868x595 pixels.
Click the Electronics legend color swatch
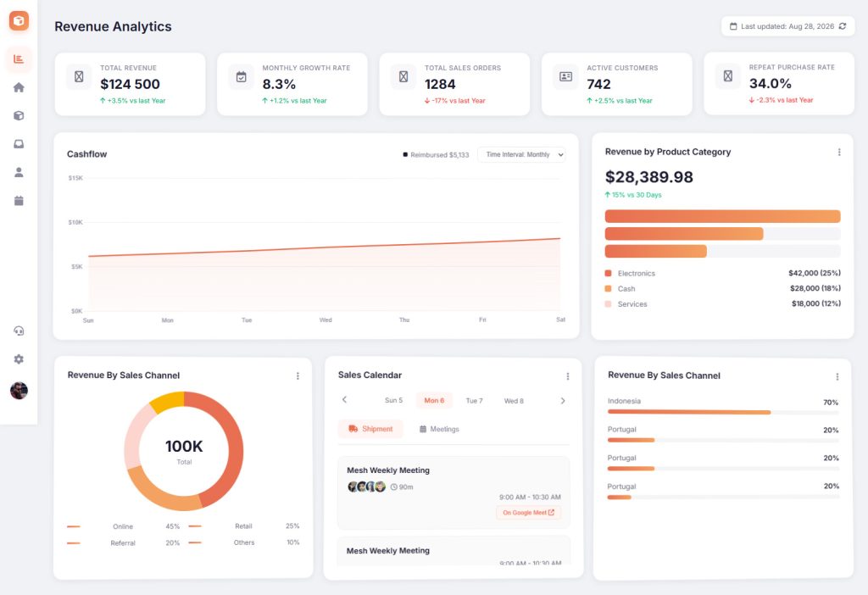pyautogui.click(x=609, y=274)
